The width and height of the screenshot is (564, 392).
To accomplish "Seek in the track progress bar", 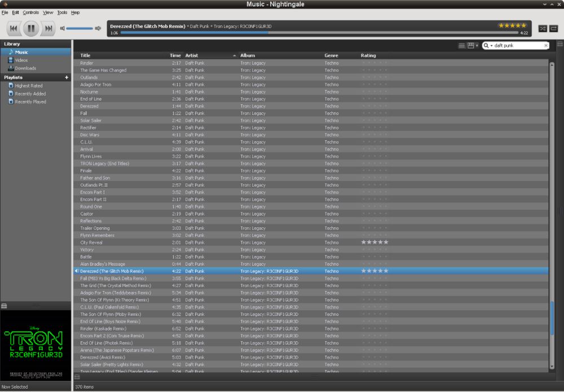I will point(319,33).
